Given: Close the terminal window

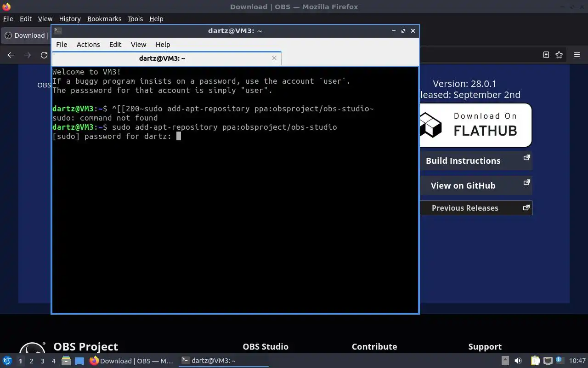Looking at the screenshot, I should point(413,31).
